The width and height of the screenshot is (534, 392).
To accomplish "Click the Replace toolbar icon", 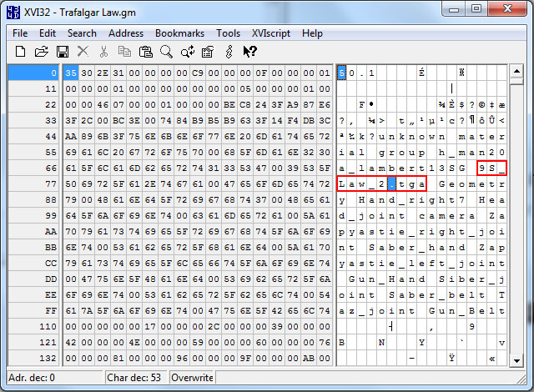I will point(187,52).
